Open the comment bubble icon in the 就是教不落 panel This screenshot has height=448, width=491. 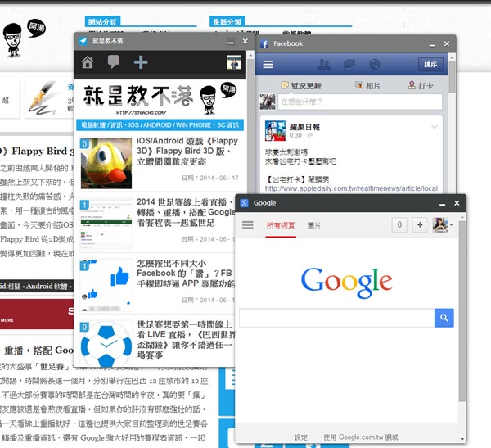tap(114, 61)
